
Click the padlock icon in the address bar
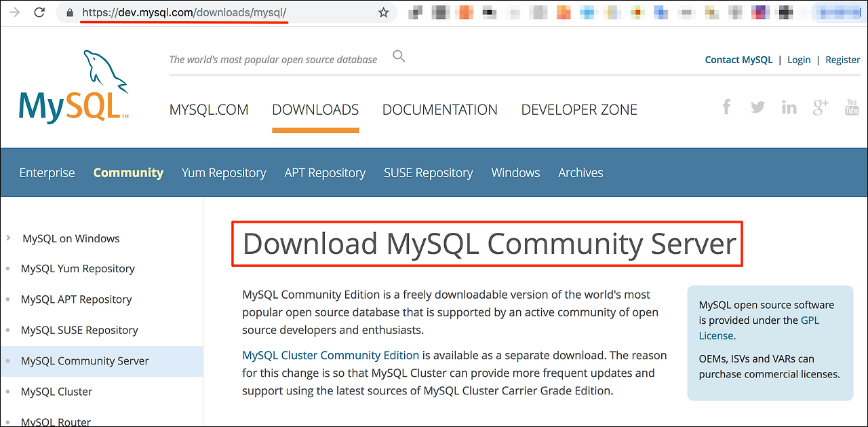(68, 12)
